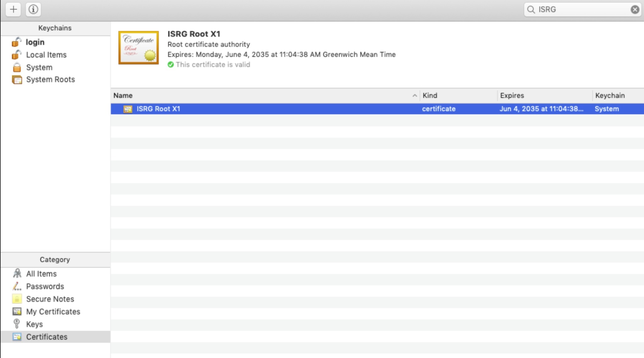Click the key icon beside Keys
The width and height of the screenshot is (644, 358).
(17, 324)
